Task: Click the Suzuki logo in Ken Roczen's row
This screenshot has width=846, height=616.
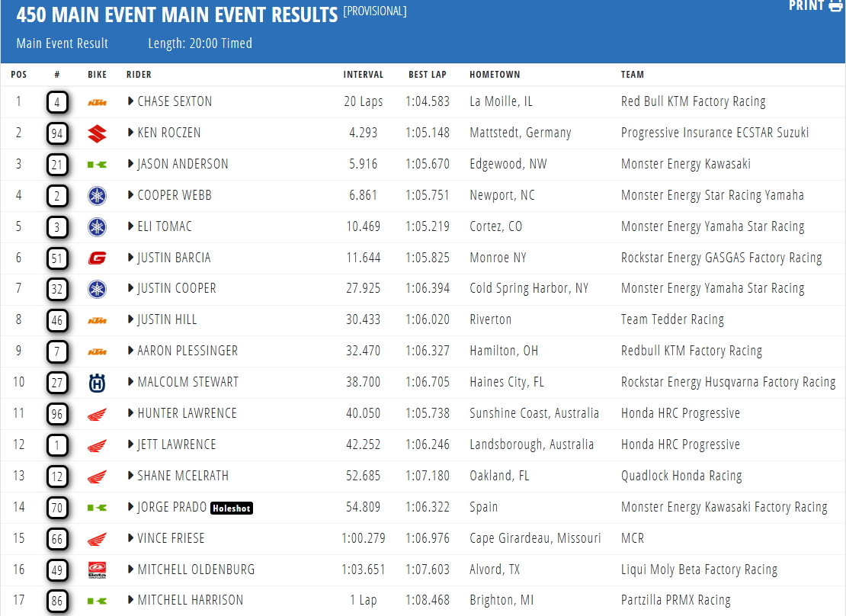Action: coord(97,133)
